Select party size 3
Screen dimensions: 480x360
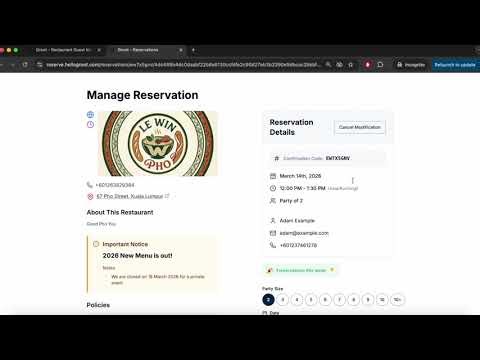point(283,300)
